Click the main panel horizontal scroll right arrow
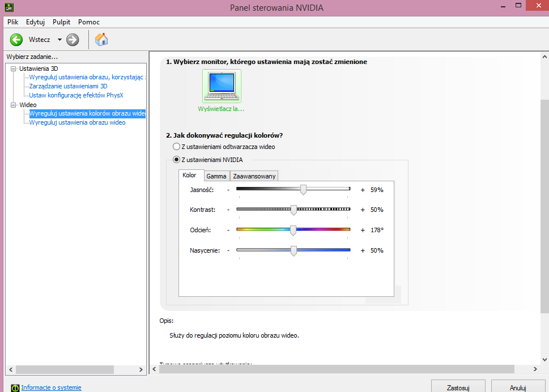This screenshot has height=392, width=549. (535, 369)
